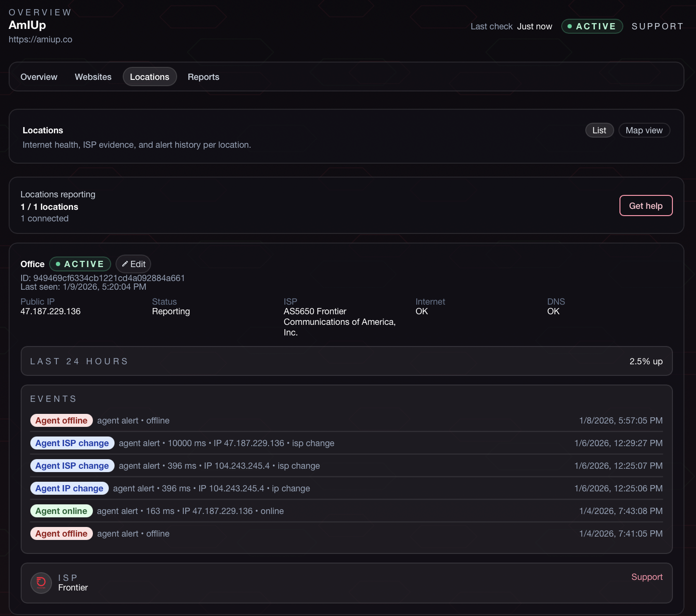Click the Agent IP change badge
The height and width of the screenshot is (616, 696).
[69, 488]
